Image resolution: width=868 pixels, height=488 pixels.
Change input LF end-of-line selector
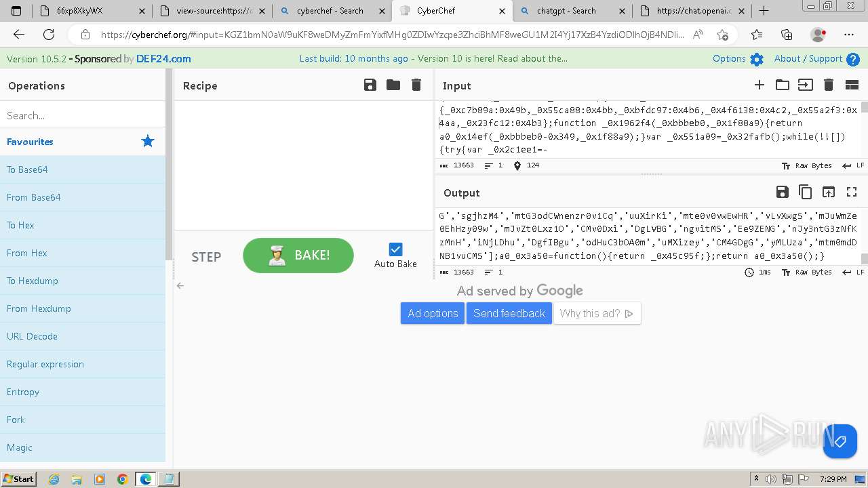pyautogui.click(x=853, y=165)
